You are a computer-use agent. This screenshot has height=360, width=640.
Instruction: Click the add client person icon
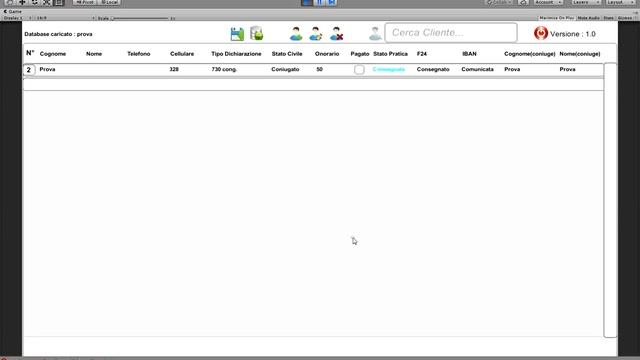click(296, 34)
